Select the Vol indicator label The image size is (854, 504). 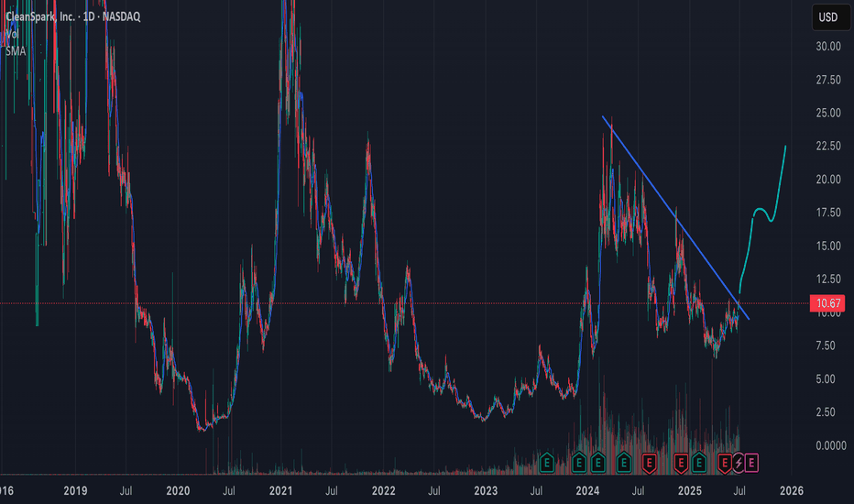[x=12, y=34]
